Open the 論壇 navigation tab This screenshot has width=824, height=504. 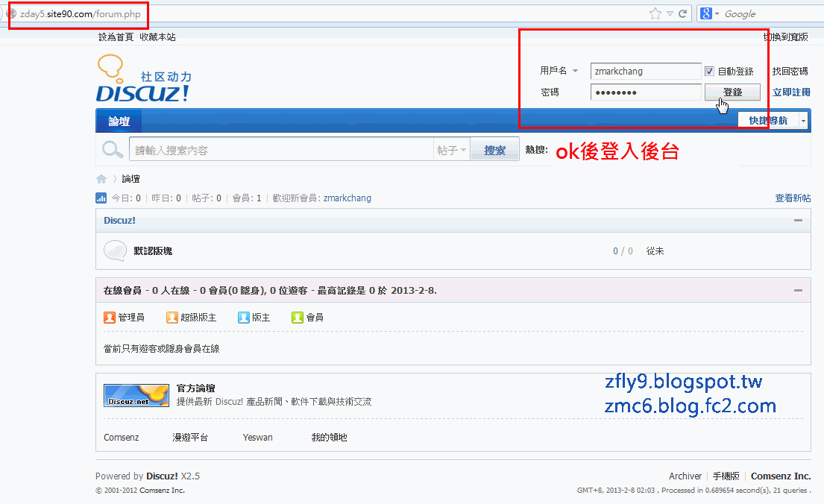(119, 122)
